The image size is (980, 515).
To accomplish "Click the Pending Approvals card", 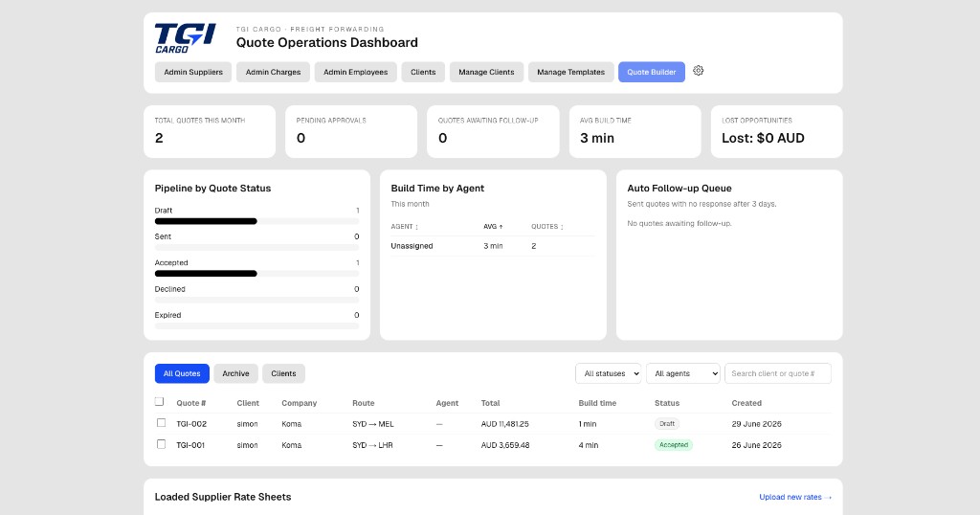I will click(x=351, y=131).
